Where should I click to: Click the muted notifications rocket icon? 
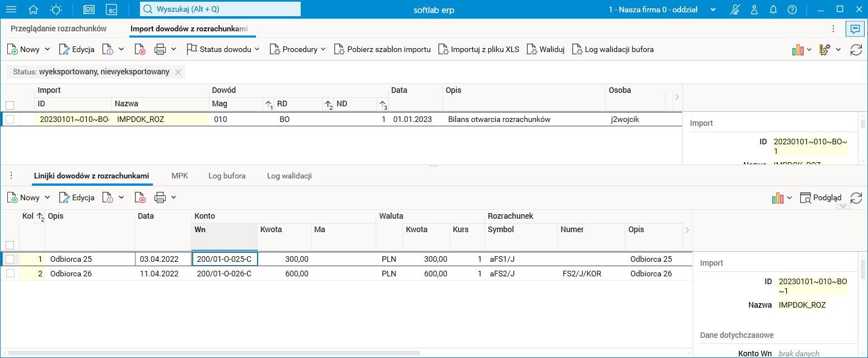736,10
